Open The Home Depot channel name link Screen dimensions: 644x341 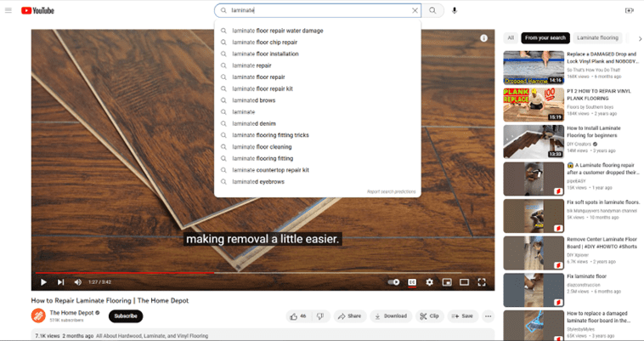(x=72, y=313)
